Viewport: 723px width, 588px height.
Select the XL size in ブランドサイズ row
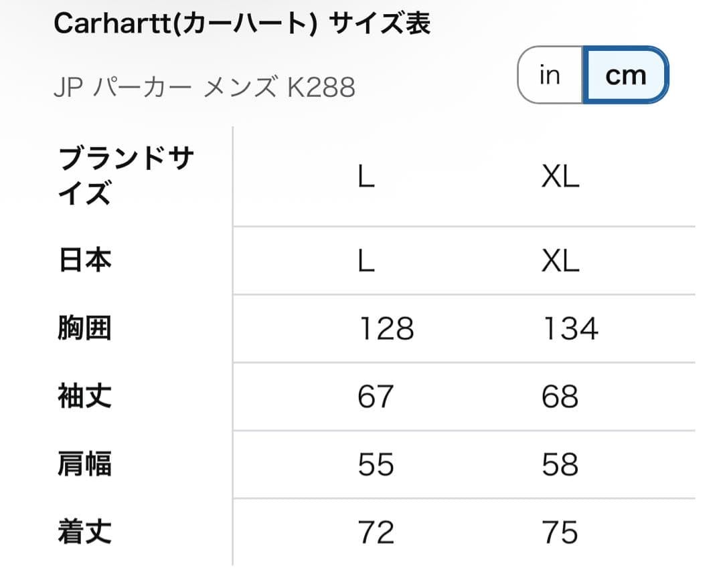(560, 177)
